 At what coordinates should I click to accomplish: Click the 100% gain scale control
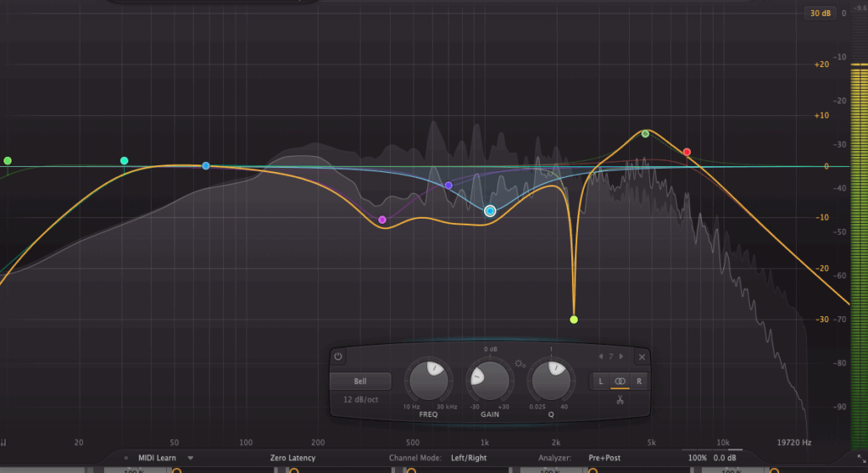[x=697, y=458]
